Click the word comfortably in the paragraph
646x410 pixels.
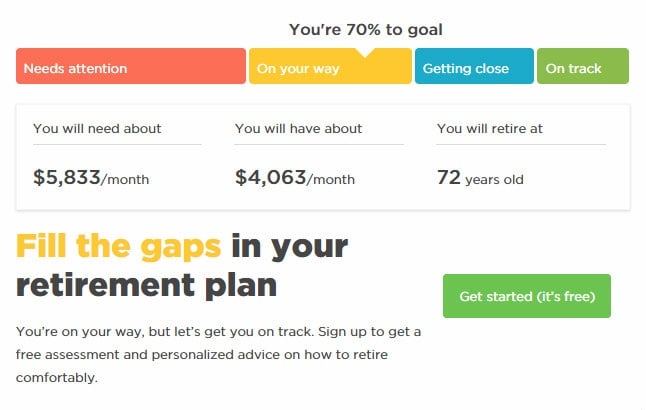pyautogui.click(x=57, y=378)
